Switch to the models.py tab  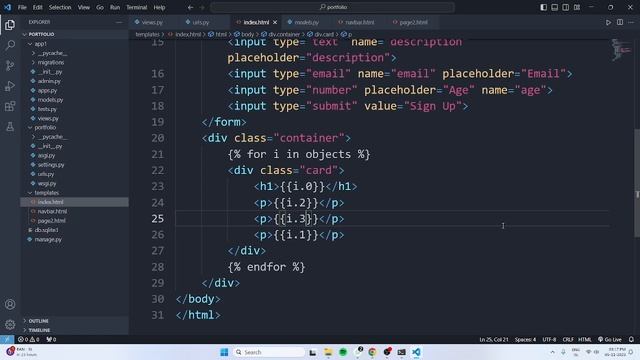[x=306, y=22]
